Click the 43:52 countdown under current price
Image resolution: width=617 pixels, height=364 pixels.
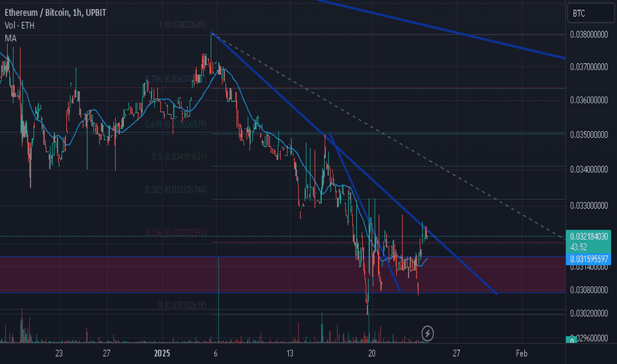coord(579,247)
